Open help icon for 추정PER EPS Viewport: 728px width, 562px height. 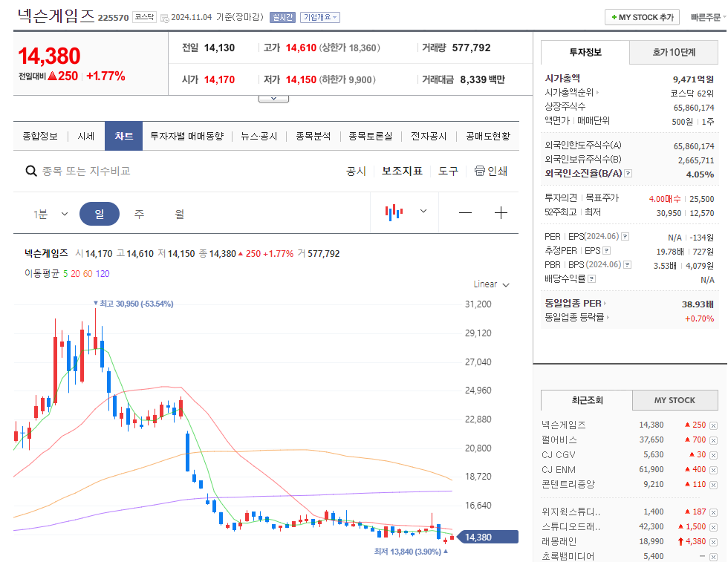607,251
